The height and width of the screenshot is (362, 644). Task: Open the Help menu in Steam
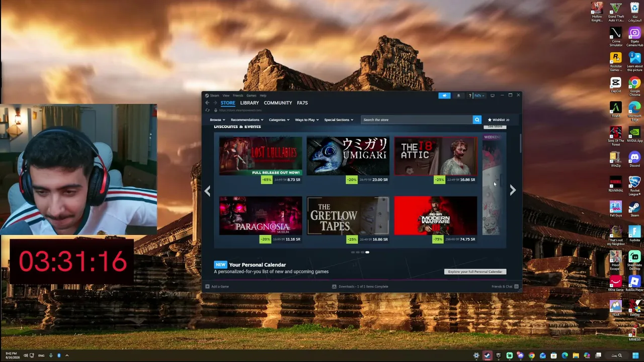[263, 96]
